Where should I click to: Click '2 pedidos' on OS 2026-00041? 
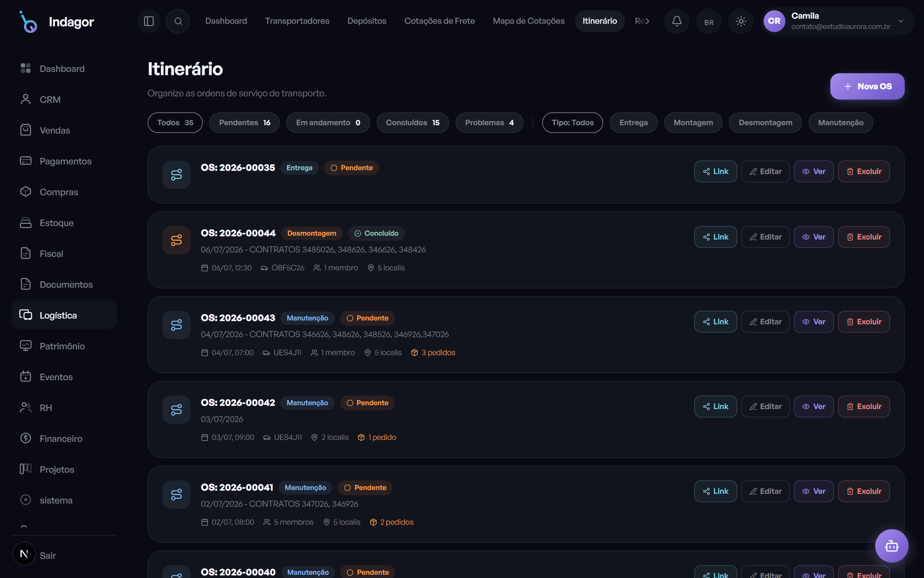[x=392, y=522]
